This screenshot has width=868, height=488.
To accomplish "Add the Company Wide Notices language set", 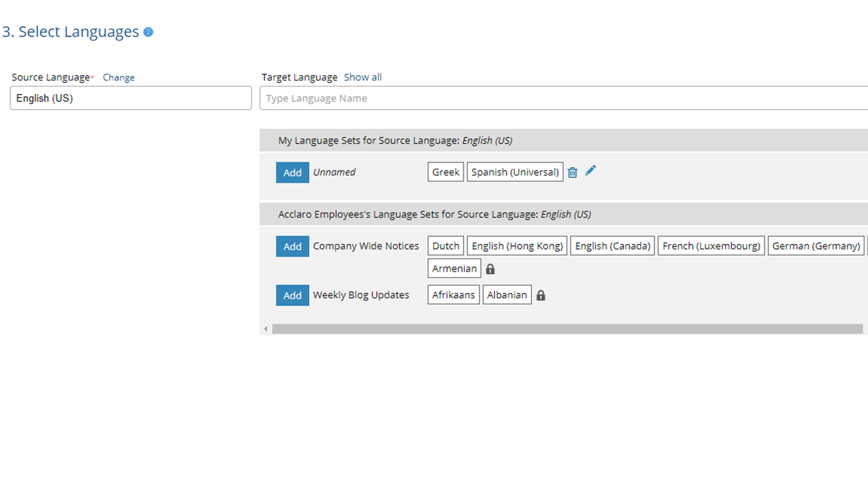I will pos(292,246).
